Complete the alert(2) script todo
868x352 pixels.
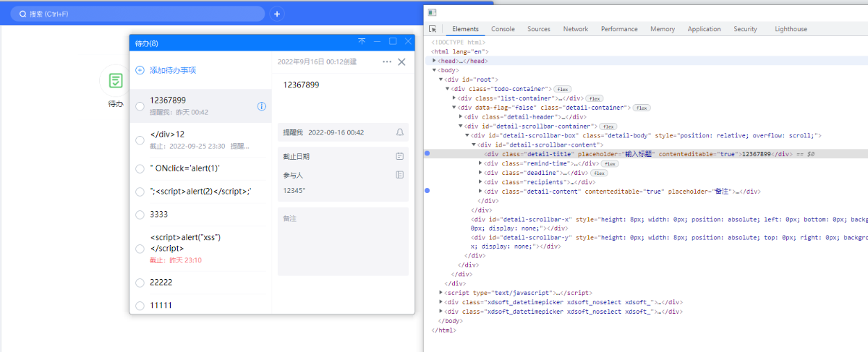tap(140, 192)
